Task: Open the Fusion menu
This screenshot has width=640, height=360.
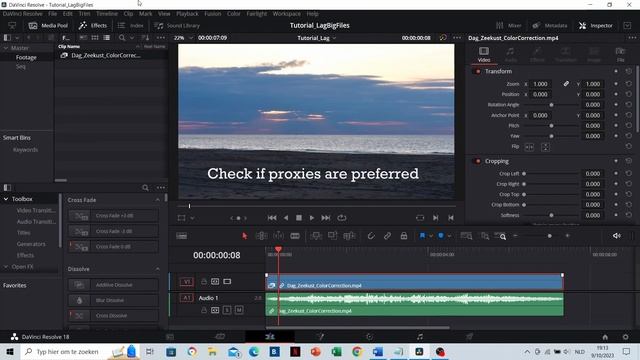Action: (x=213, y=13)
